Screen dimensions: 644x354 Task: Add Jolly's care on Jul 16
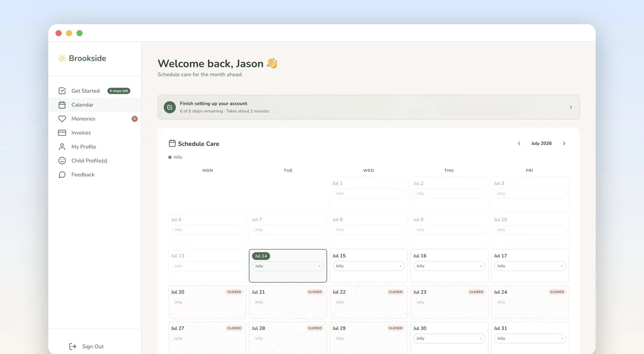point(481,266)
